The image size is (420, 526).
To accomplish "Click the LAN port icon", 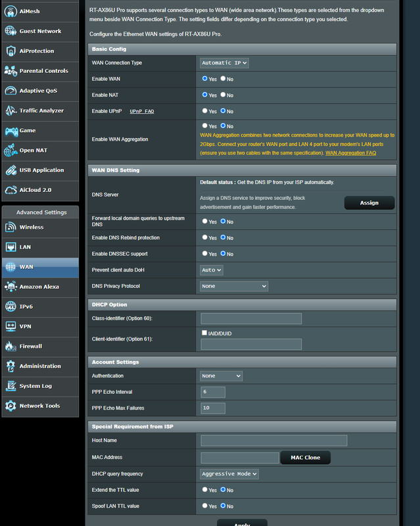I will coord(11,247).
